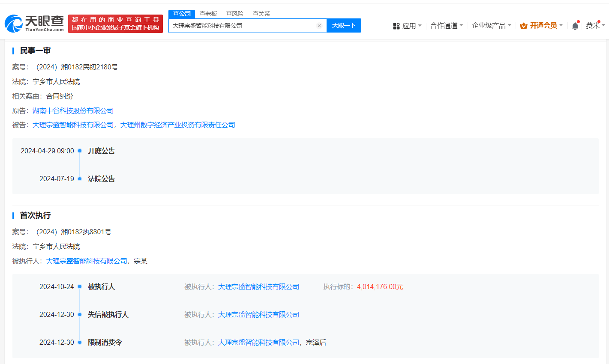Viewport: 609px width, 364px height.
Task: Select the 查公司 tab
Action: click(x=182, y=14)
